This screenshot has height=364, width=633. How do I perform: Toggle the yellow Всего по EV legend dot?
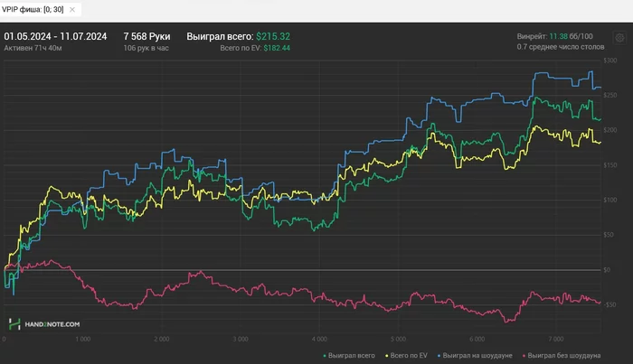point(389,355)
